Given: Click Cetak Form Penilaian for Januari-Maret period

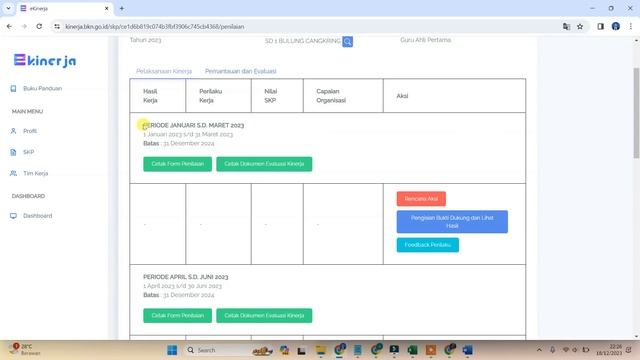Looking at the screenshot, I should click(x=178, y=164).
